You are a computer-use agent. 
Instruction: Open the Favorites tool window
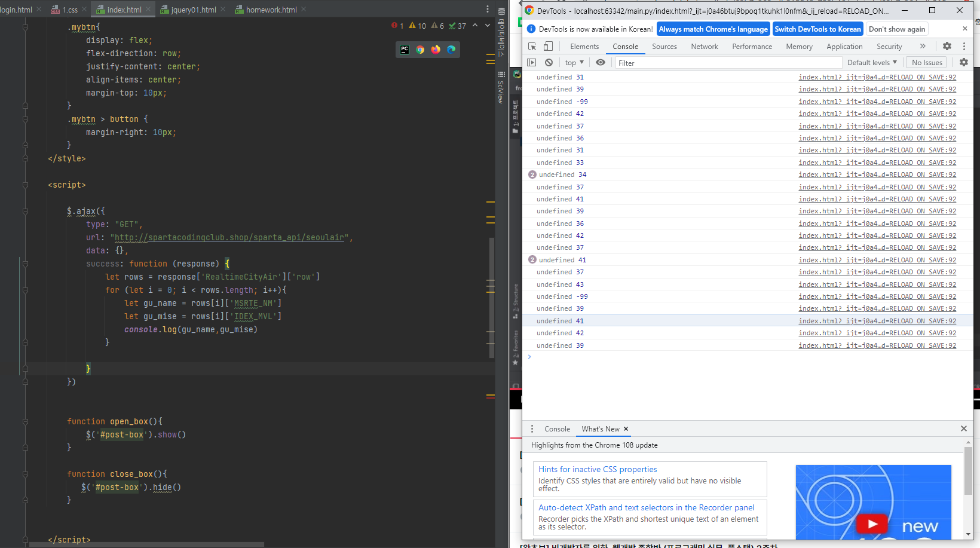click(x=515, y=348)
